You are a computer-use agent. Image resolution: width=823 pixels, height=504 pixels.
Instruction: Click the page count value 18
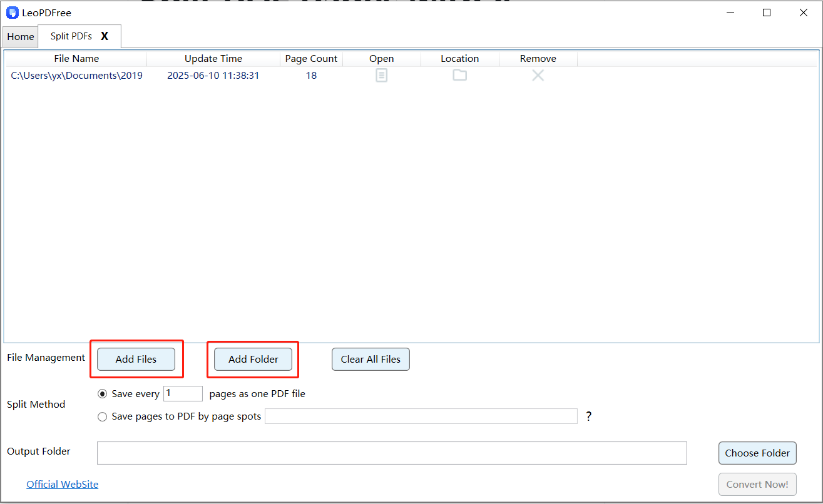click(311, 76)
